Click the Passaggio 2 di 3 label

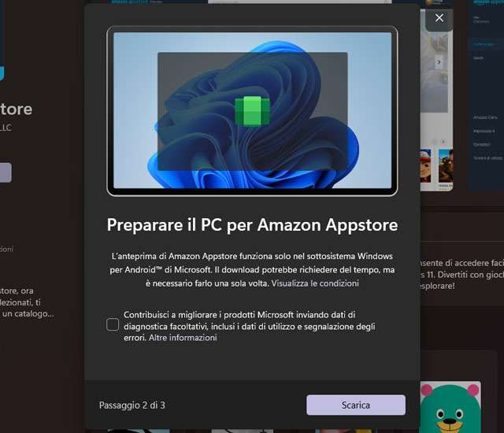[132, 405]
